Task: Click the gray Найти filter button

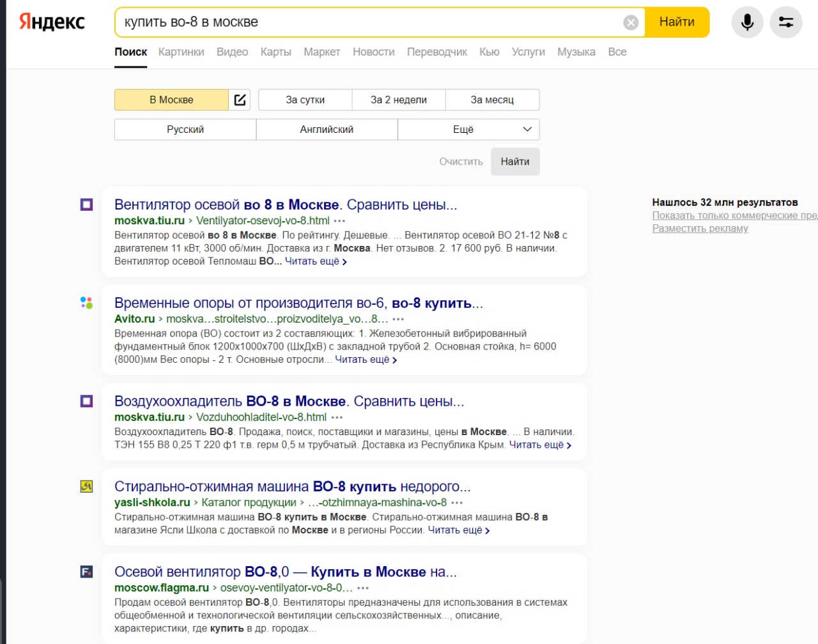Action: click(x=515, y=162)
